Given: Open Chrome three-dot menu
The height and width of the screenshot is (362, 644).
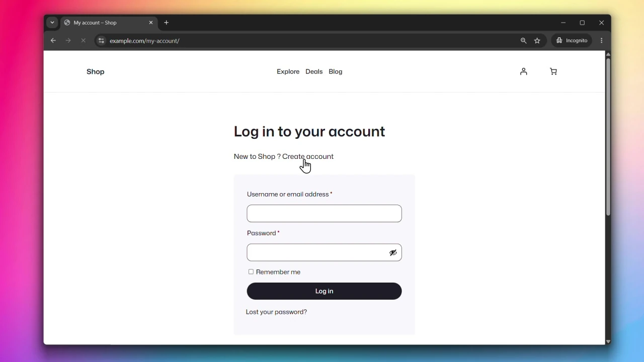Looking at the screenshot, I should point(602,41).
